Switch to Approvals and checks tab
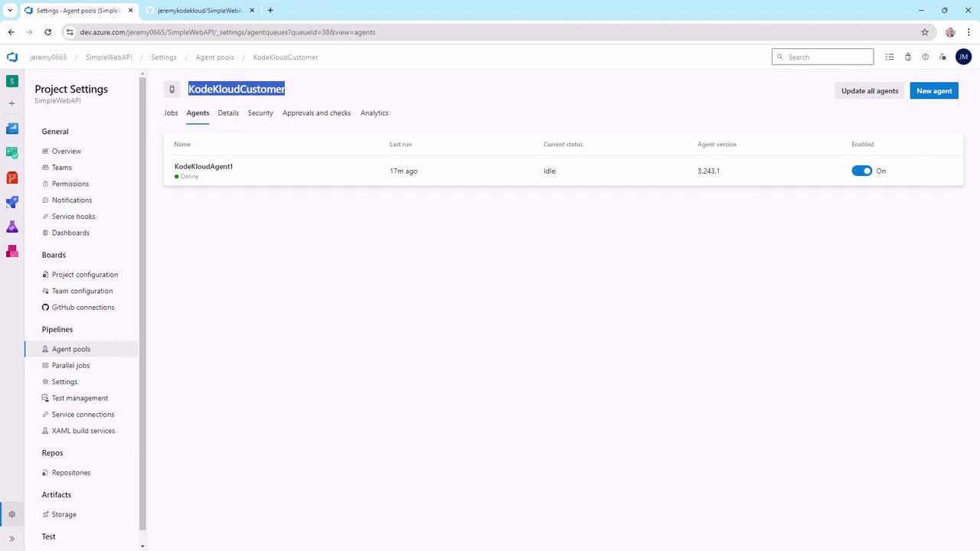Image resolution: width=980 pixels, height=551 pixels. [x=317, y=113]
